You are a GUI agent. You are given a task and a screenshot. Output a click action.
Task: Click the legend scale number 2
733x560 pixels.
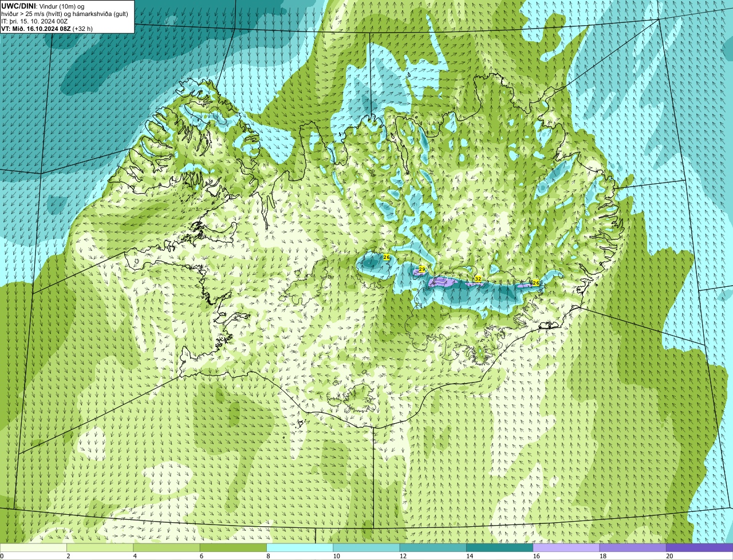(68, 555)
